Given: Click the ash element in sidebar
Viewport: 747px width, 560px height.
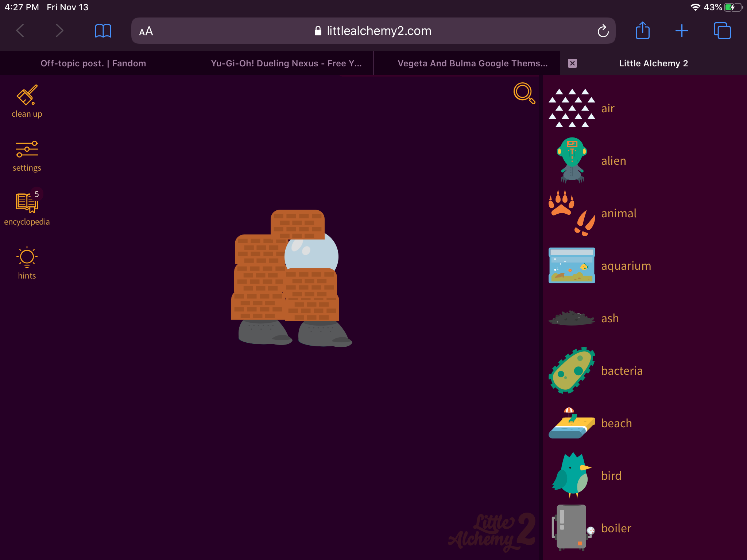Looking at the screenshot, I should point(571,318).
